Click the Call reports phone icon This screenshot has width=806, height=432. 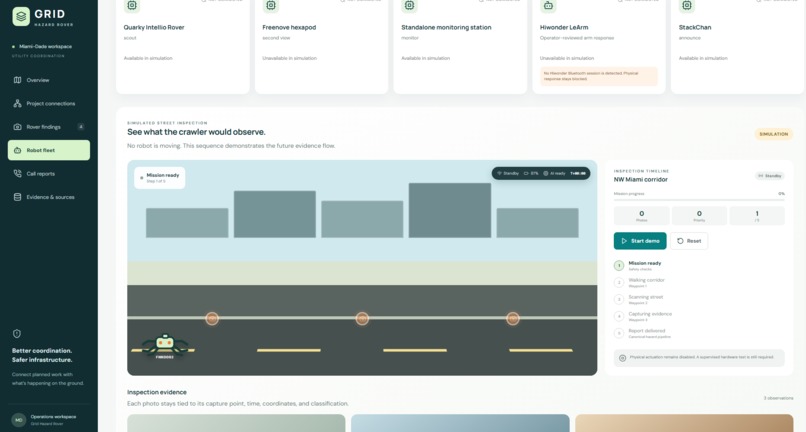(17, 173)
